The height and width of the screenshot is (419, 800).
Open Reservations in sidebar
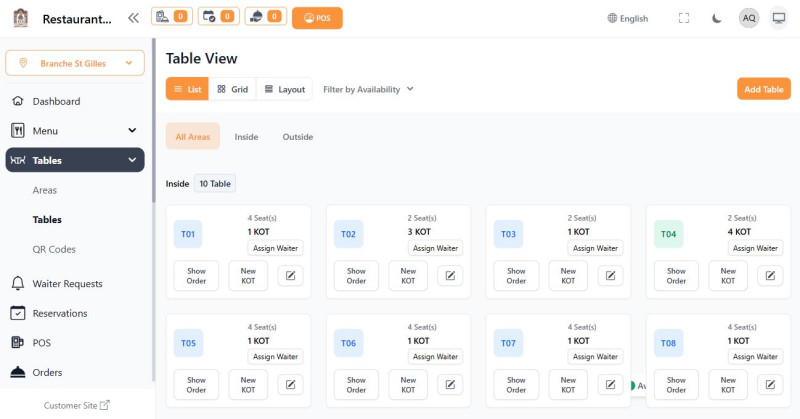click(75, 313)
